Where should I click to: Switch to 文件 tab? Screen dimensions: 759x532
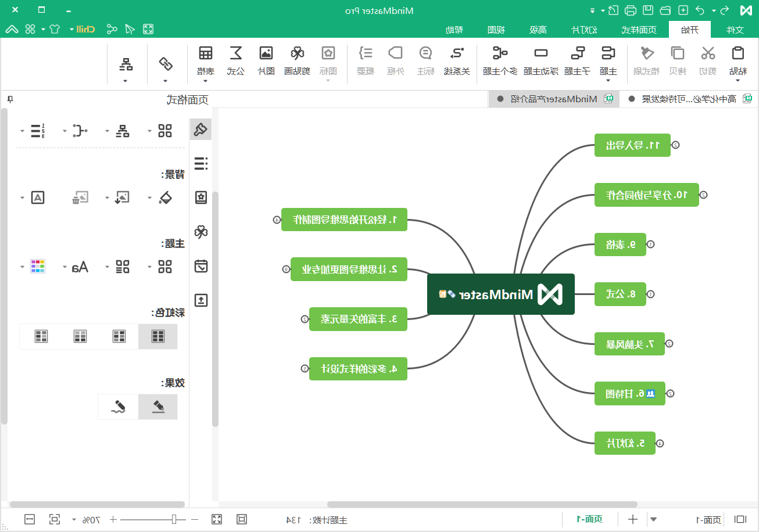(735, 30)
